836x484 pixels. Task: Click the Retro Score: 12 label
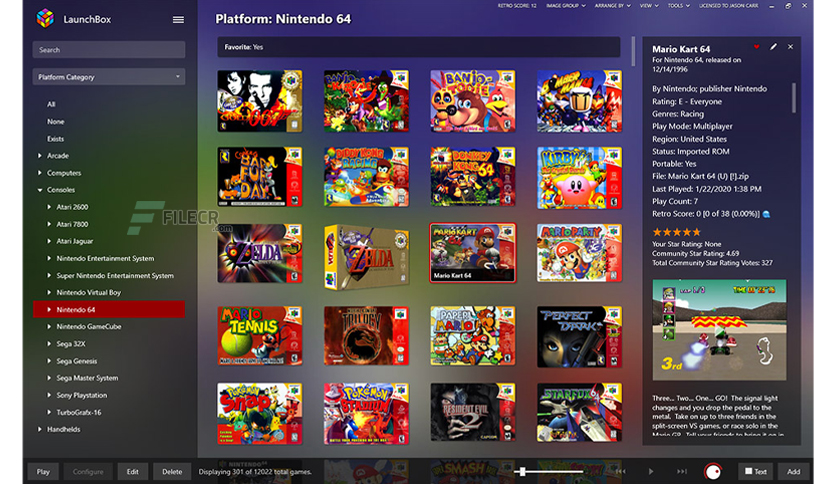pos(517,5)
